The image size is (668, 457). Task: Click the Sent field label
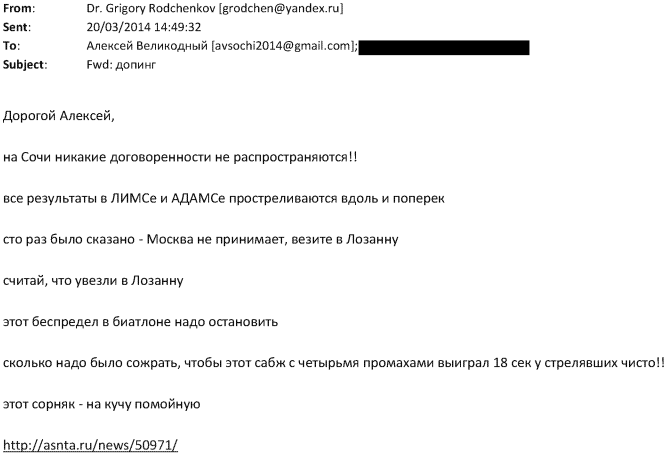(x=17, y=27)
